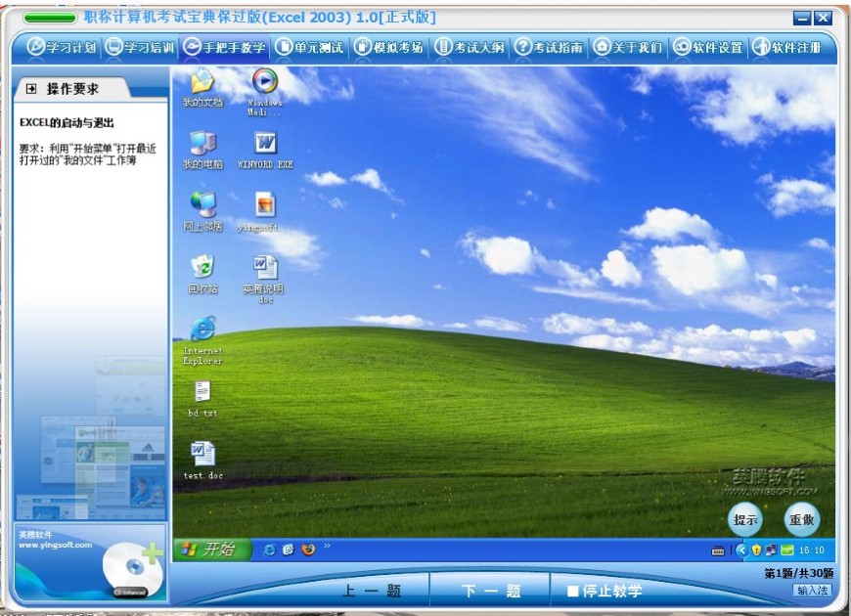
Task: Click the network computers tray icon
Action: click(x=771, y=550)
